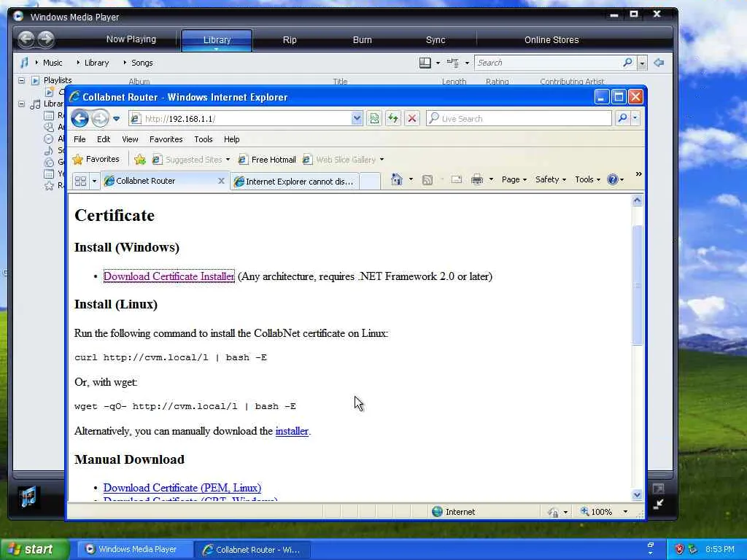
Task: Click the Live Search box
Action: [519, 119]
